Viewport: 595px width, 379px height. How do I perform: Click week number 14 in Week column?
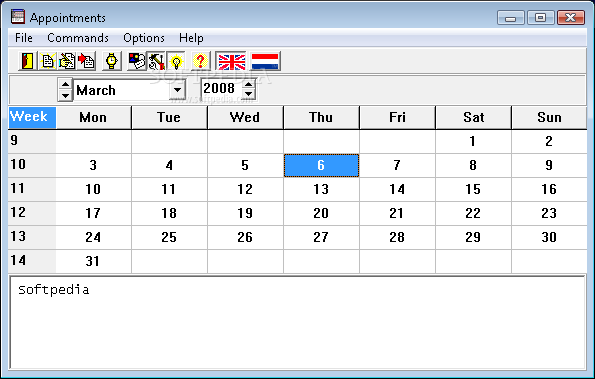pyautogui.click(x=32, y=261)
